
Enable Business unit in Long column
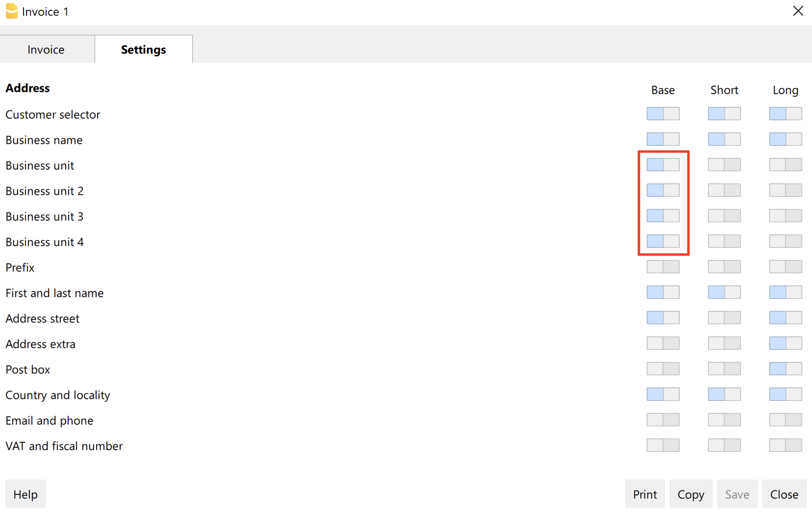[785, 165]
